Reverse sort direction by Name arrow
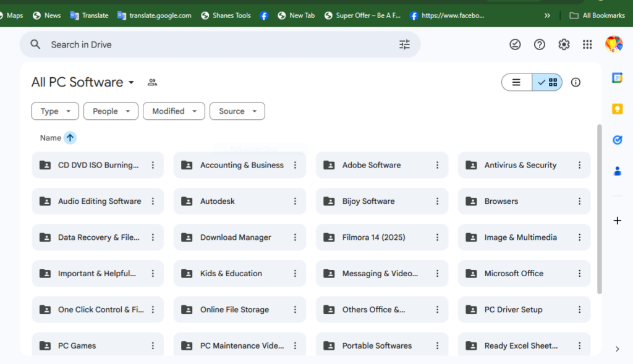 point(70,138)
